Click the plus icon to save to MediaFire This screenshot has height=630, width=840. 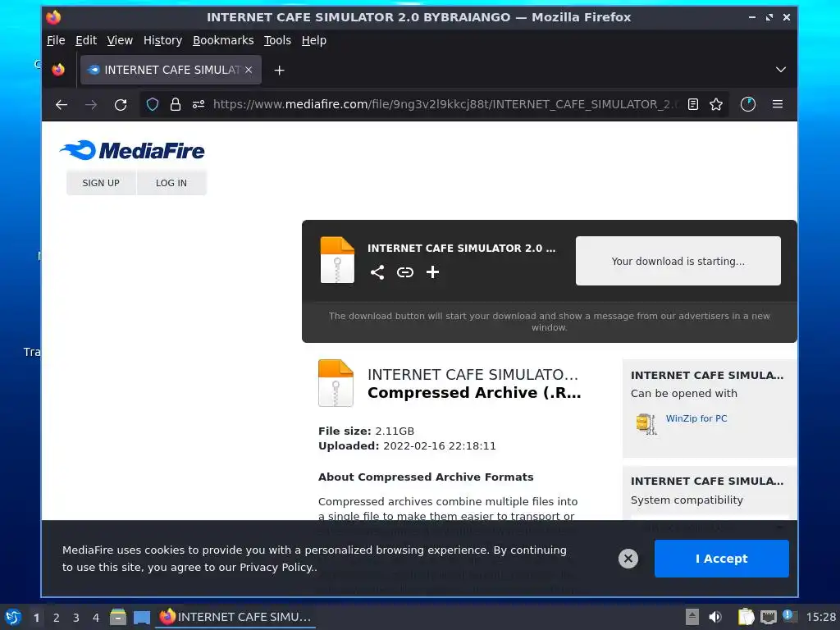[433, 272]
